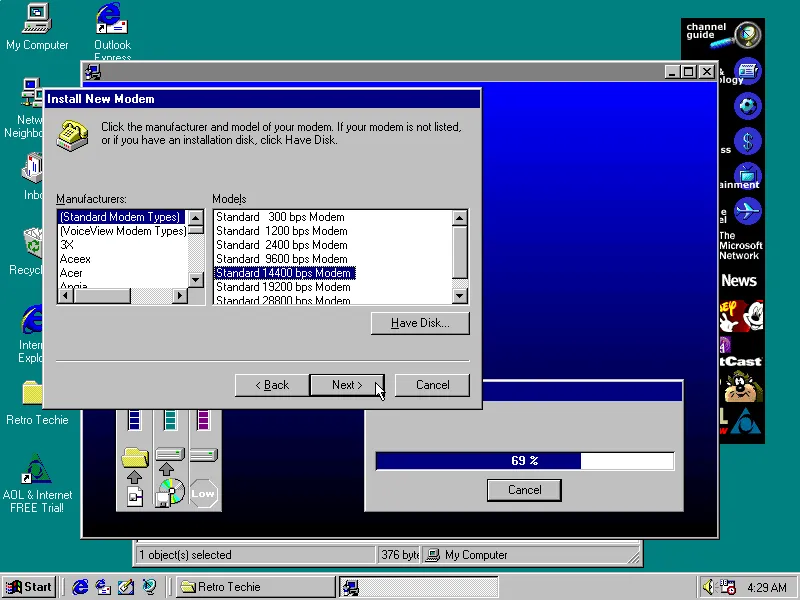Click Back to return to previous wizard step

pos(271,385)
